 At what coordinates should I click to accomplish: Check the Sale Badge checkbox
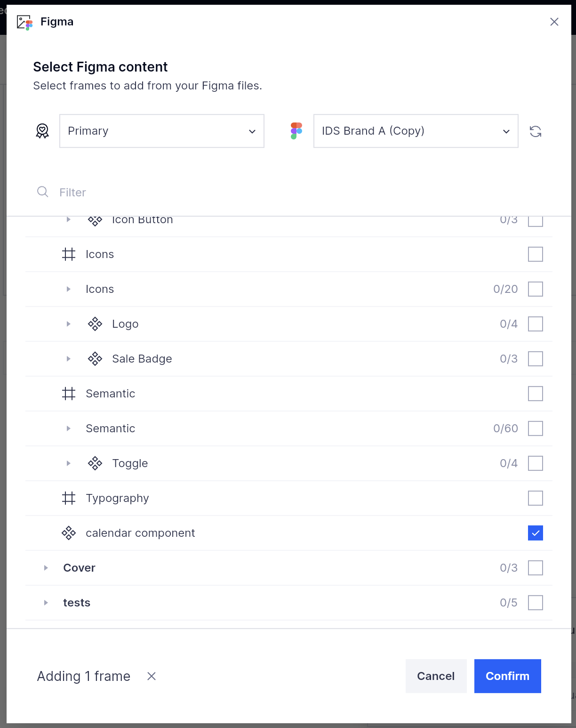tap(535, 358)
